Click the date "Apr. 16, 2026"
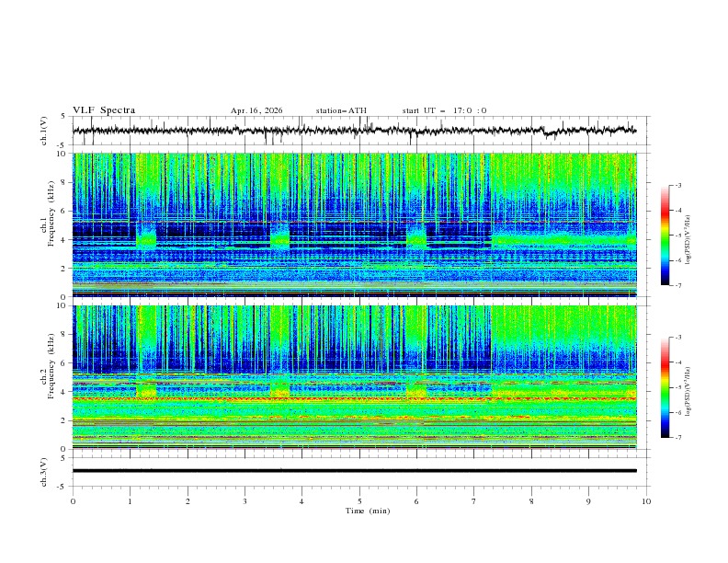 [256, 110]
